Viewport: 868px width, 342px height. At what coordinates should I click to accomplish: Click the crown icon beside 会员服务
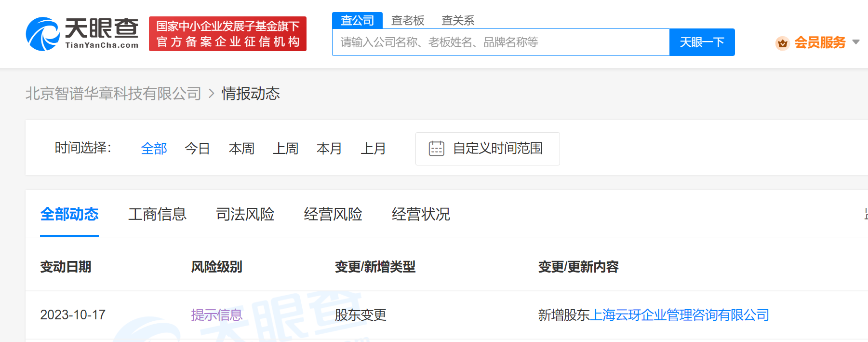click(782, 43)
